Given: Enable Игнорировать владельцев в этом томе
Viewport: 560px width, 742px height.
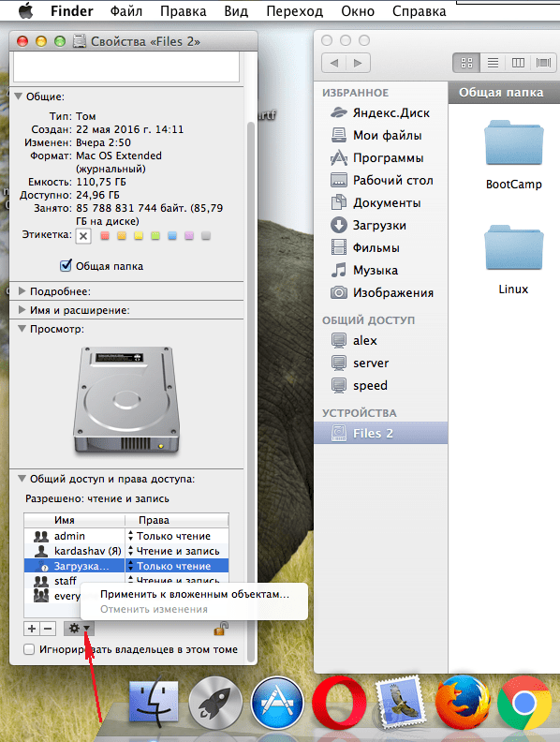Looking at the screenshot, I should pos(29,649).
